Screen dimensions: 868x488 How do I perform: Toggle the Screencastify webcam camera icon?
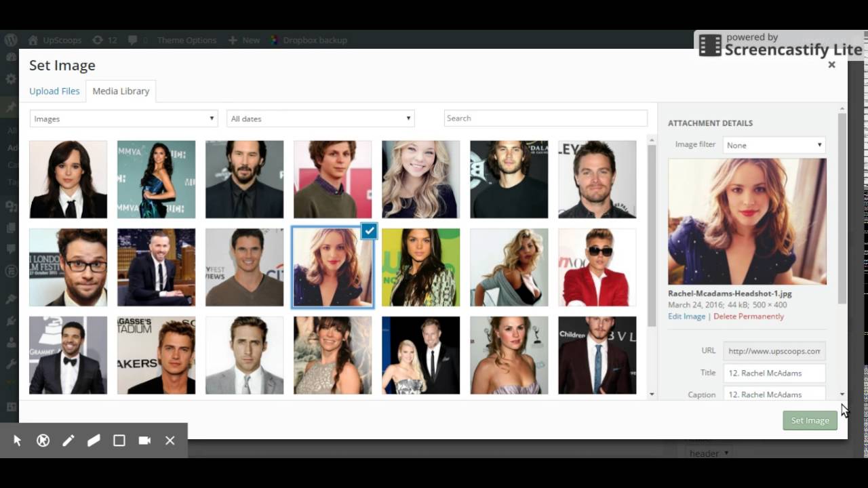coord(144,441)
